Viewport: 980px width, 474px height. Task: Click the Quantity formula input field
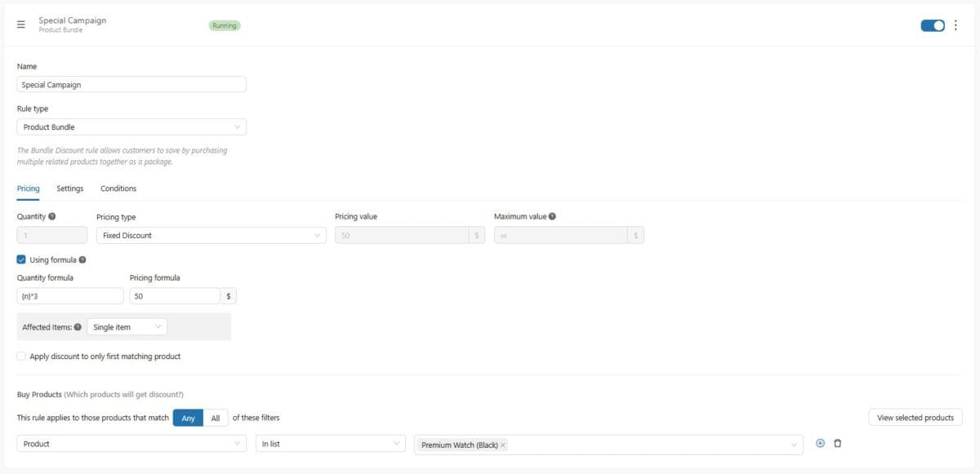click(70, 296)
